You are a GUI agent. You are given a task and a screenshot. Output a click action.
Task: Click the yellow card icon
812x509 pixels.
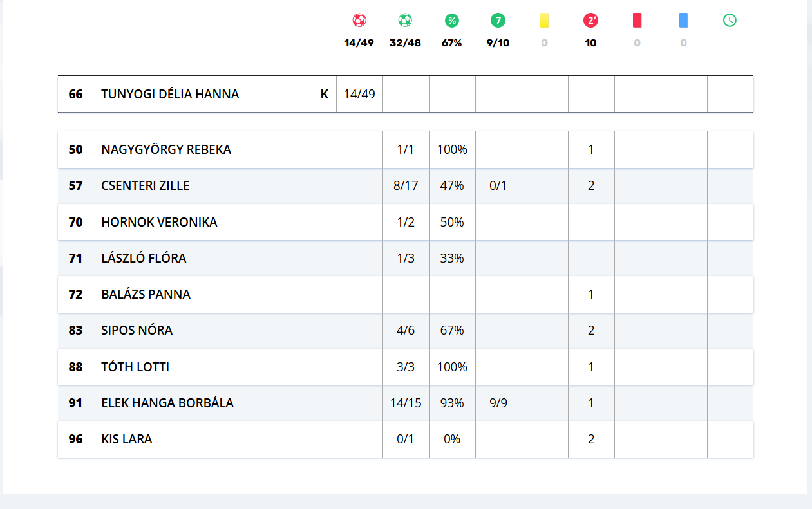pyautogui.click(x=545, y=21)
